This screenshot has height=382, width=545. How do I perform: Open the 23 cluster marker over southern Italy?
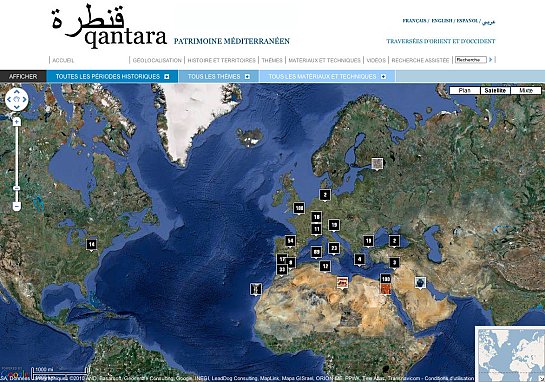(334, 249)
